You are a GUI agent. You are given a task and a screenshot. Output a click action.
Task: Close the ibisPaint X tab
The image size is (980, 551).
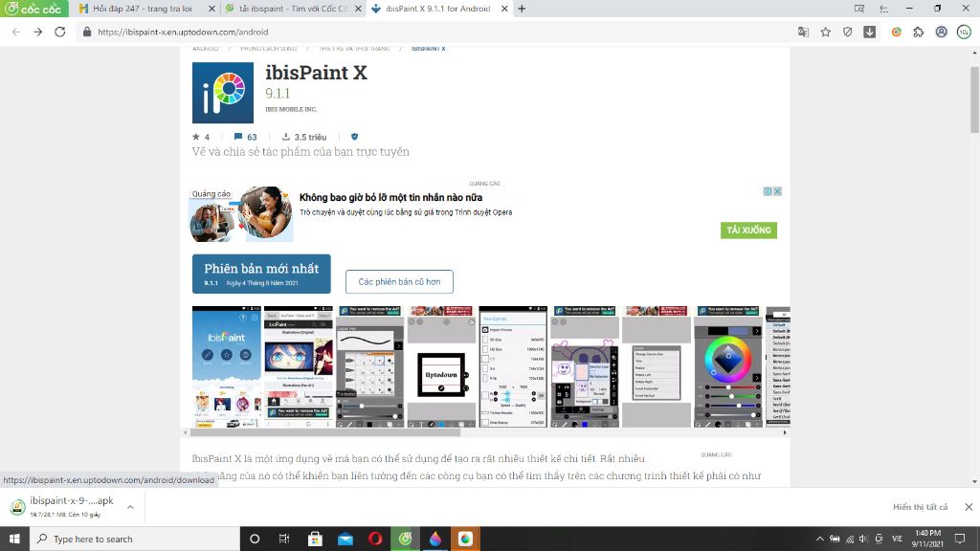(504, 9)
